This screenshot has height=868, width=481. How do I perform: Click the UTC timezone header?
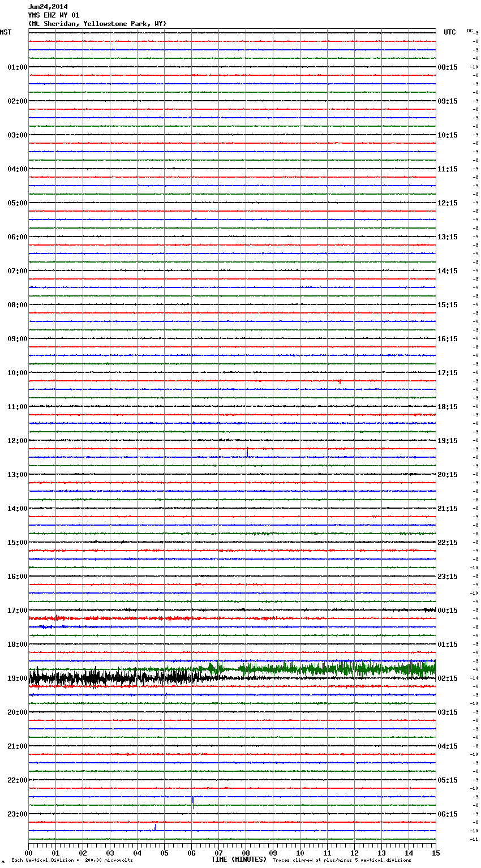pos(449,32)
